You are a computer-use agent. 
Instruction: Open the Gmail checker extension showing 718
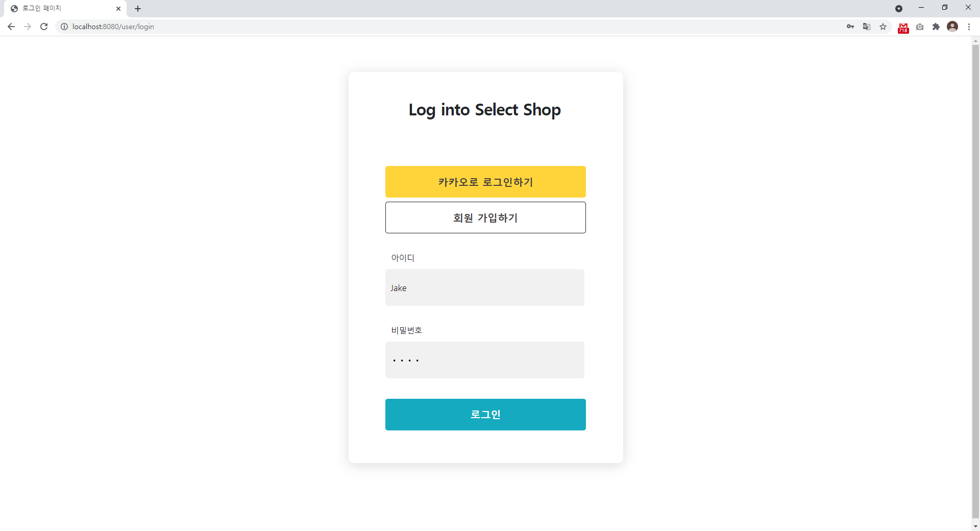(x=903, y=27)
